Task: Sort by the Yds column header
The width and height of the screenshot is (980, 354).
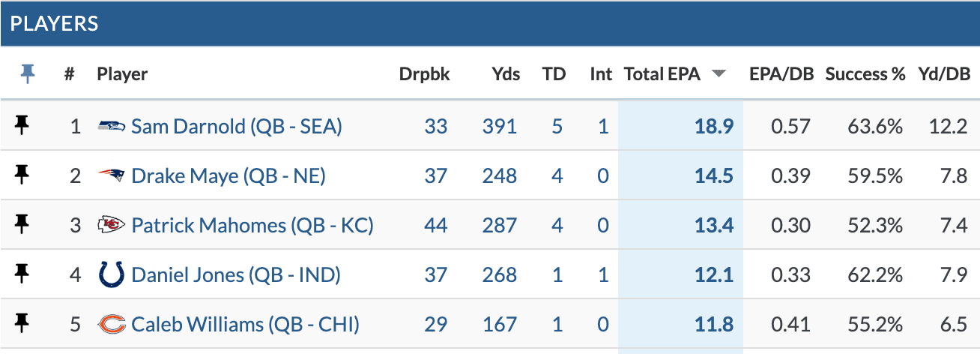Action: pyautogui.click(x=506, y=73)
